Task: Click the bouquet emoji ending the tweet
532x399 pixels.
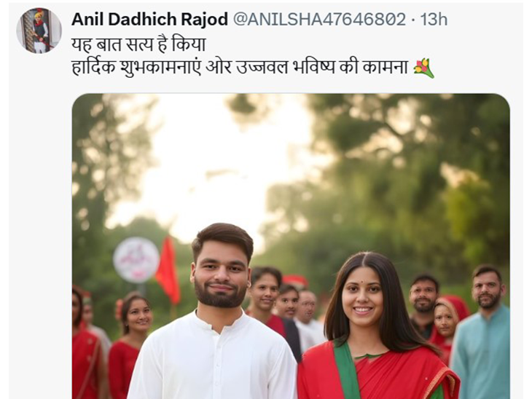Action: tap(423, 68)
